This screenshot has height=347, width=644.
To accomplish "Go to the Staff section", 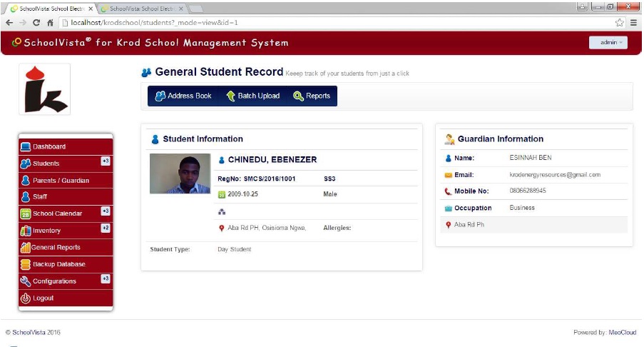I will point(40,196).
